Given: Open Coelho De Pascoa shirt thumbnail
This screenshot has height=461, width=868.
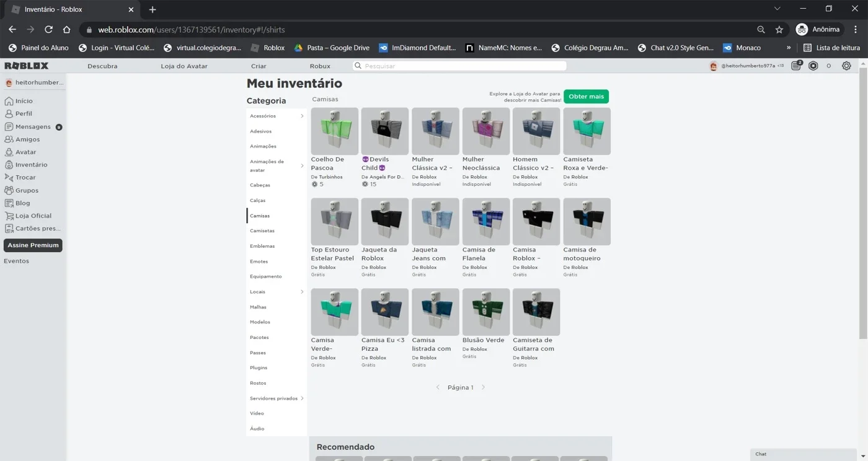Looking at the screenshot, I should (x=334, y=131).
